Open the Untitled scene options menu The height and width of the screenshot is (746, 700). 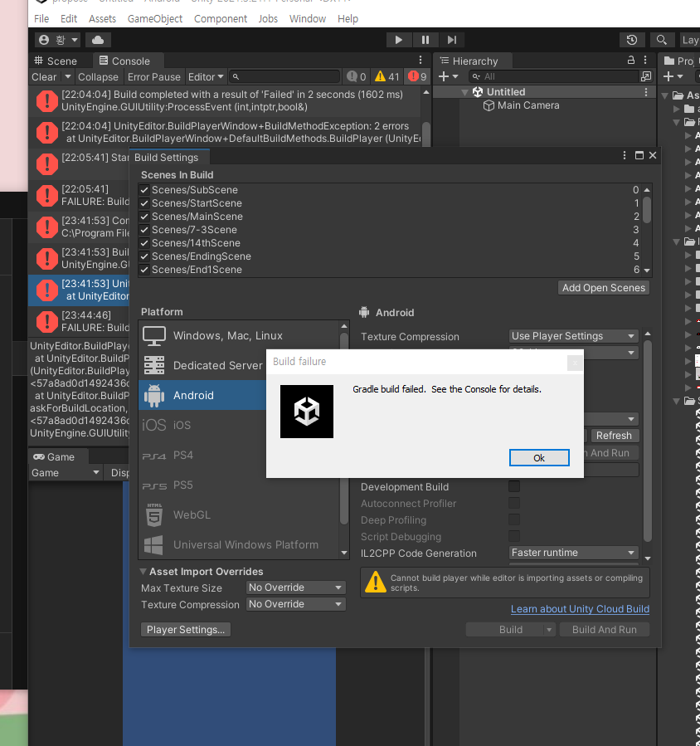point(646,92)
